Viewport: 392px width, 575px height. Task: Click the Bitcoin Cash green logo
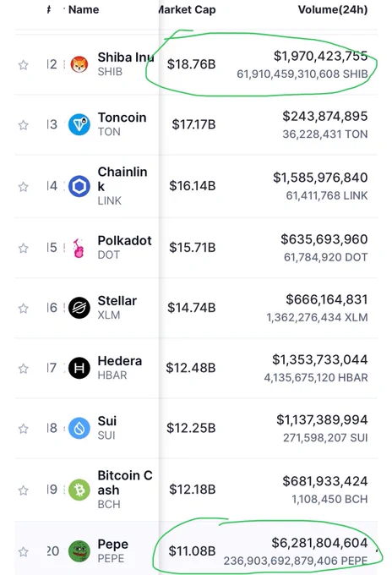coord(79,490)
